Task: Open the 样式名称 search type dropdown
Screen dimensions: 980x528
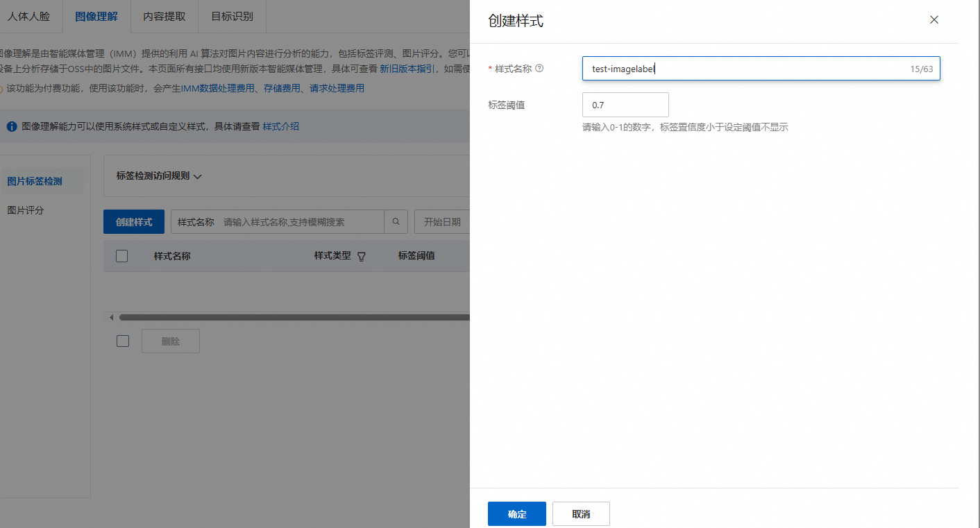Action: tap(196, 222)
